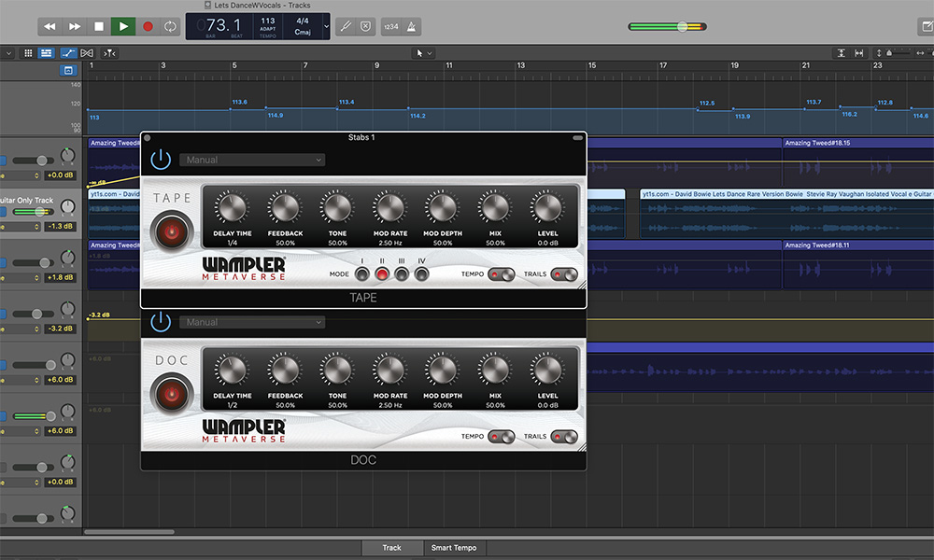Viewport: 934px width, 560px height.
Task: Click the 113 tempo value in the LCD
Action: 268,21
